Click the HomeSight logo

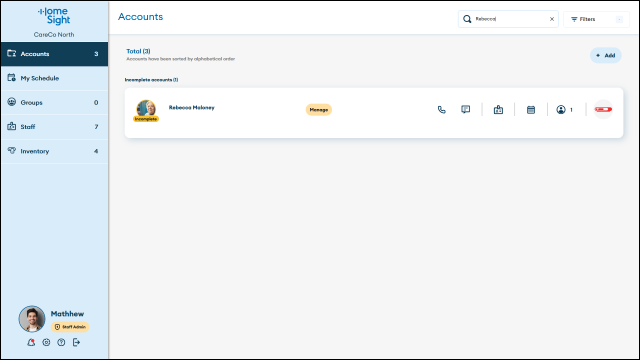(x=54, y=16)
